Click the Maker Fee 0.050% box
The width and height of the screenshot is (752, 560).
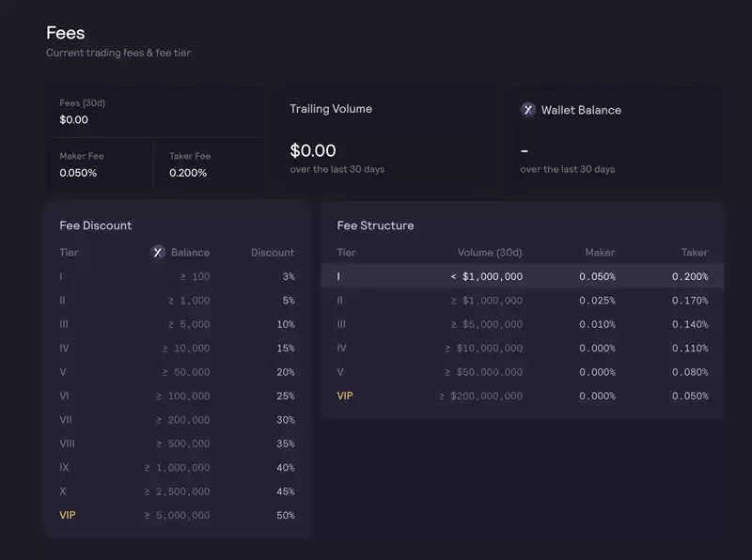click(x=99, y=165)
